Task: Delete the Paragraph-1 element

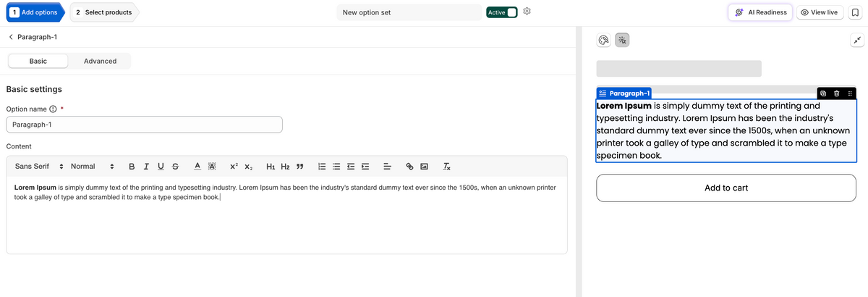Action: 837,93
